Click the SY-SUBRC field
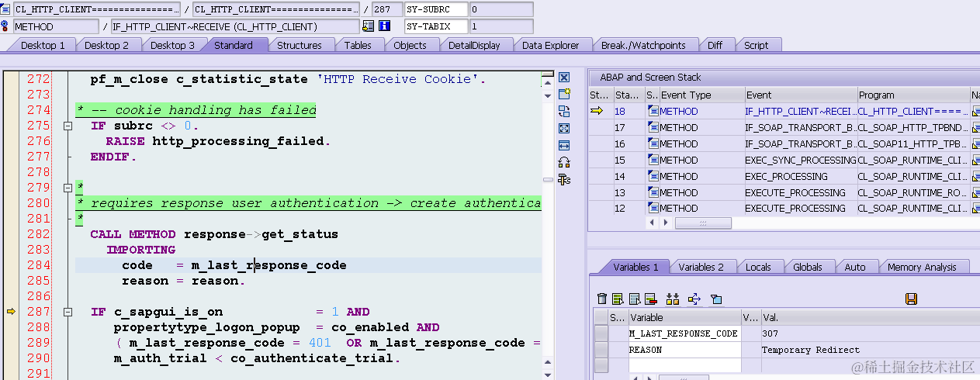980x380 pixels. 436,9
